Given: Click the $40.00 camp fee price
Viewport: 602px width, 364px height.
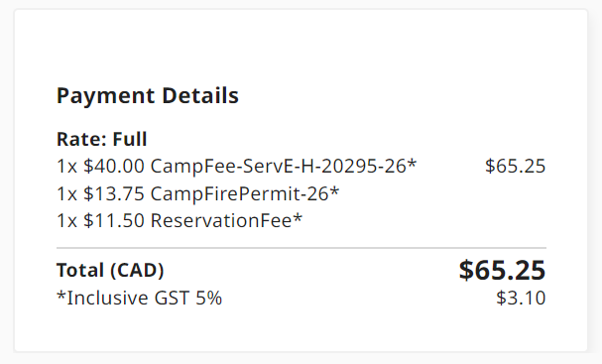Looking at the screenshot, I should tap(114, 167).
